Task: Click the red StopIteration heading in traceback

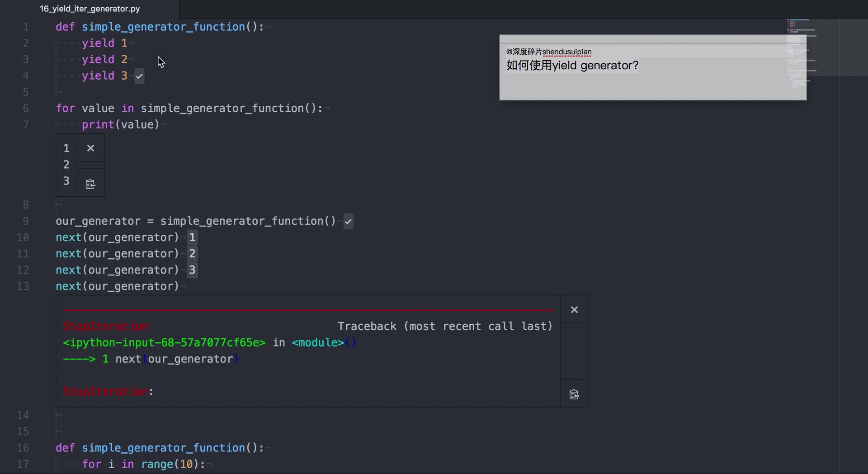Action: (105, 327)
